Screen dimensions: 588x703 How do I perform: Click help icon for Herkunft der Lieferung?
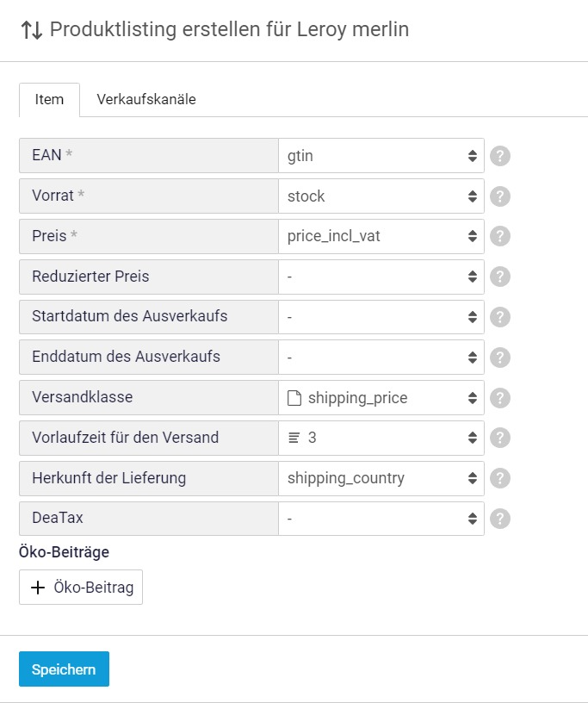(x=500, y=478)
